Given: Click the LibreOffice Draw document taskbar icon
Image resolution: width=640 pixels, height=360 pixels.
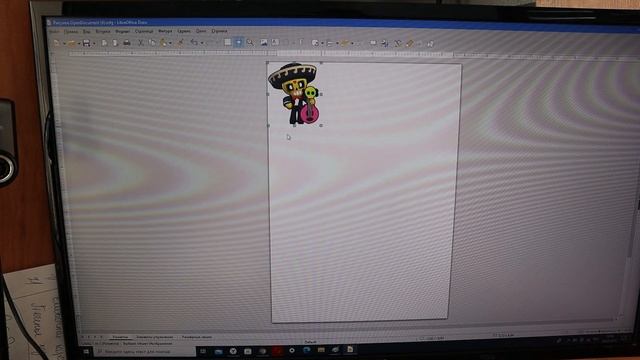Looking at the screenshot, I should click(x=350, y=349).
